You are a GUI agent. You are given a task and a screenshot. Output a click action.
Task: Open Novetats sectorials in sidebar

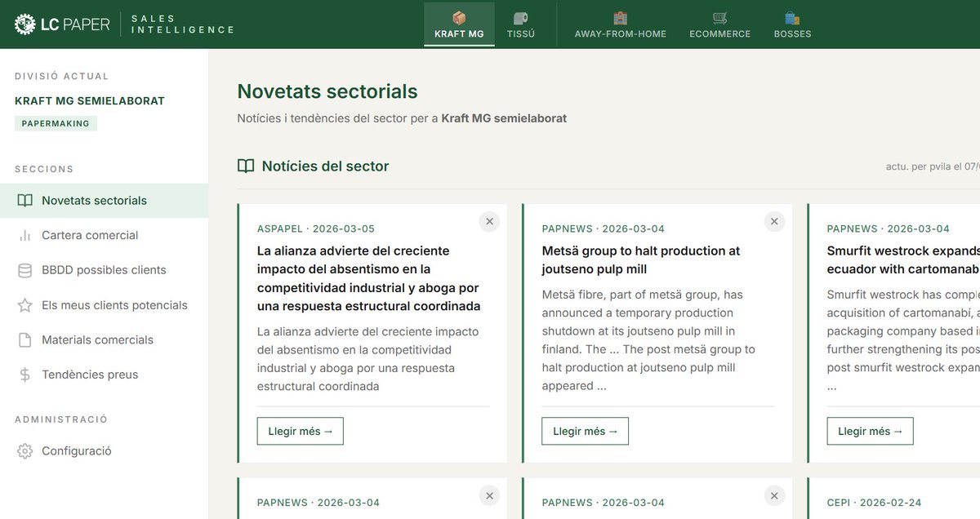(104, 201)
